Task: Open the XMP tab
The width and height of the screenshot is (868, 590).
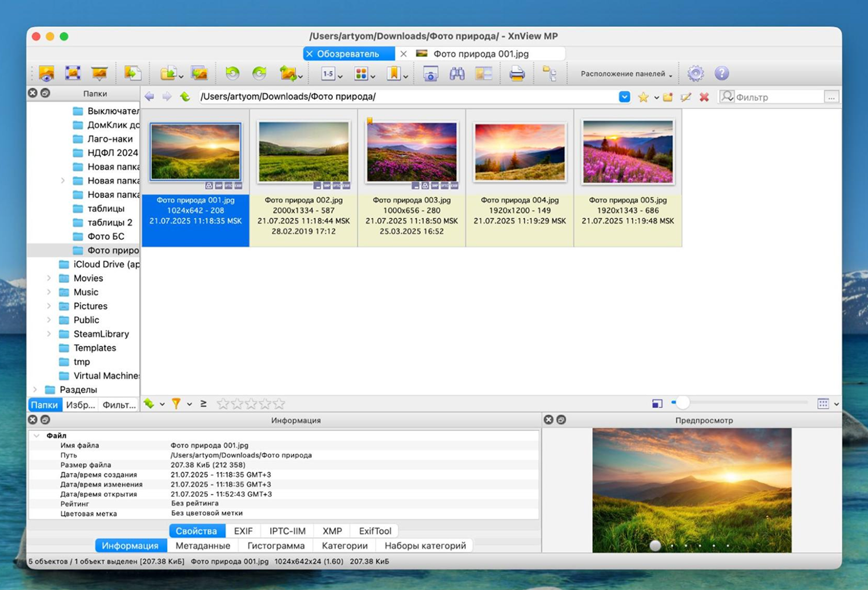Action: click(332, 531)
